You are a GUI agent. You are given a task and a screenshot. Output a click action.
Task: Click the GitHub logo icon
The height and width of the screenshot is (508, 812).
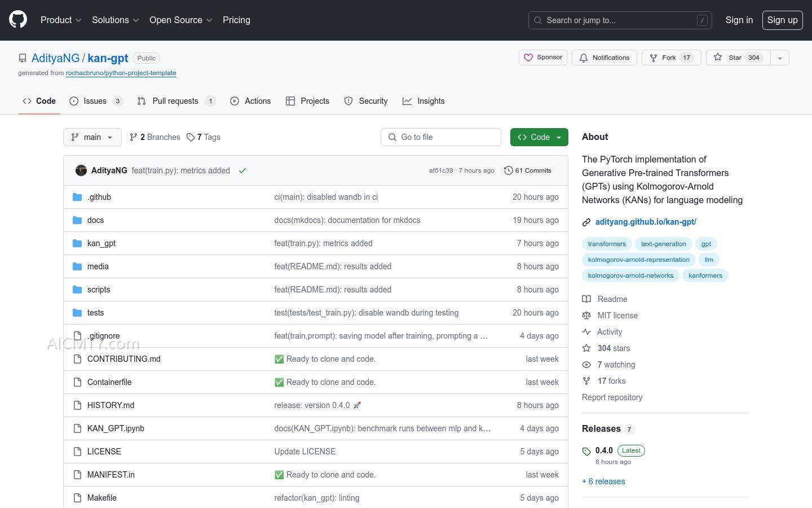click(x=18, y=20)
